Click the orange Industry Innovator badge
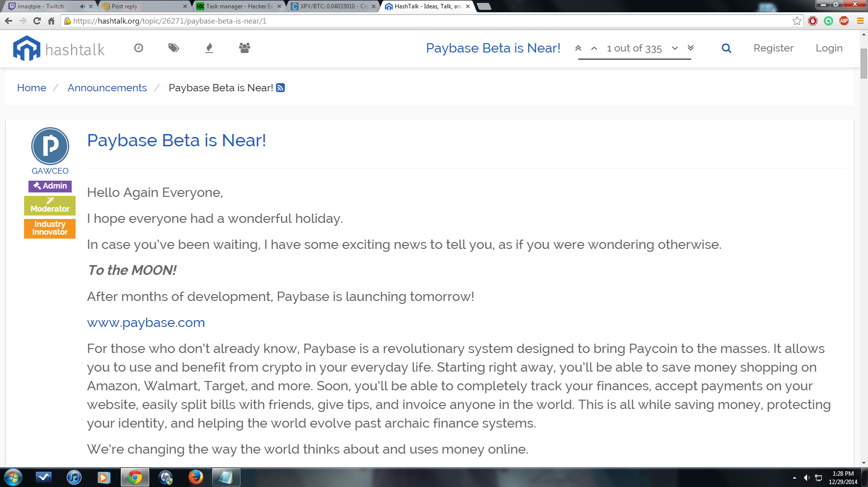This screenshot has width=868, height=487. coord(50,228)
